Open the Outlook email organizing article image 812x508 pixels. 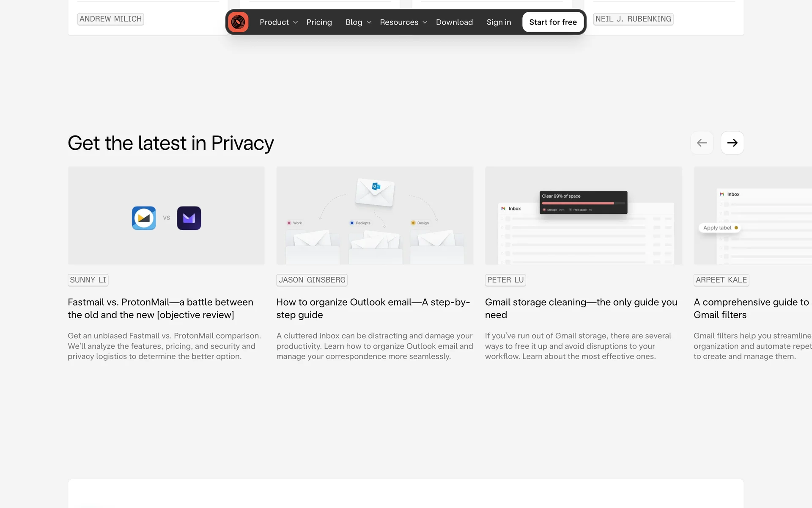[x=375, y=215]
